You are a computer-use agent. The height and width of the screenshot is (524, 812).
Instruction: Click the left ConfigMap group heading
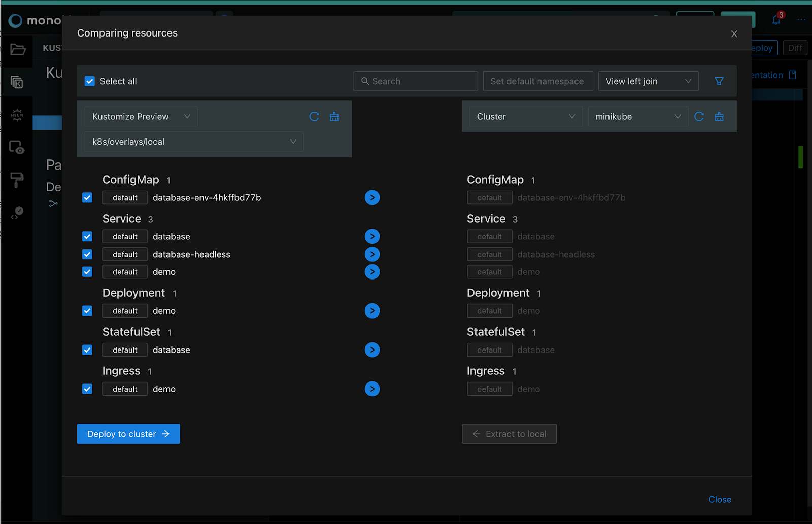pos(130,180)
